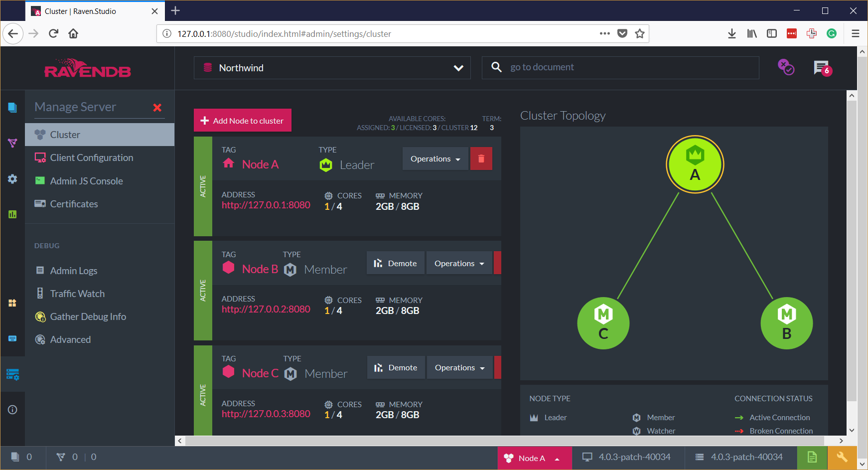
Task: Open the orange wrench icon in footer
Action: [842, 457]
